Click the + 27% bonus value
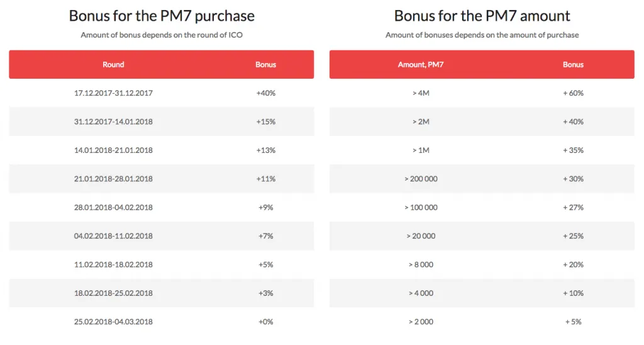The width and height of the screenshot is (644, 345). [x=573, y=207]
